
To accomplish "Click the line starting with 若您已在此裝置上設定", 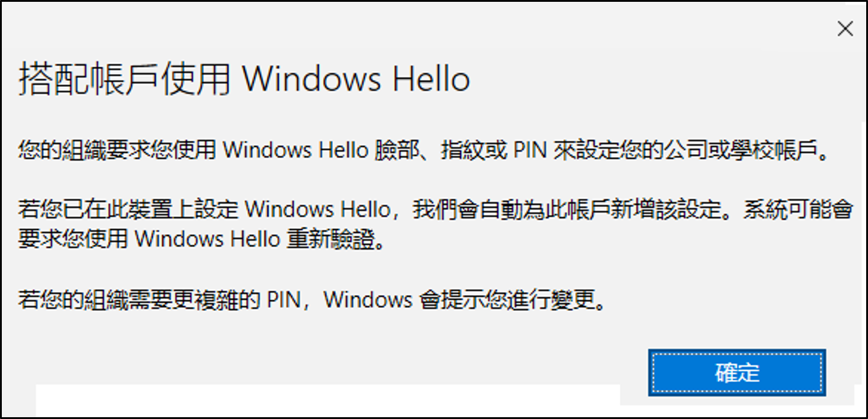I will [436, 210].
